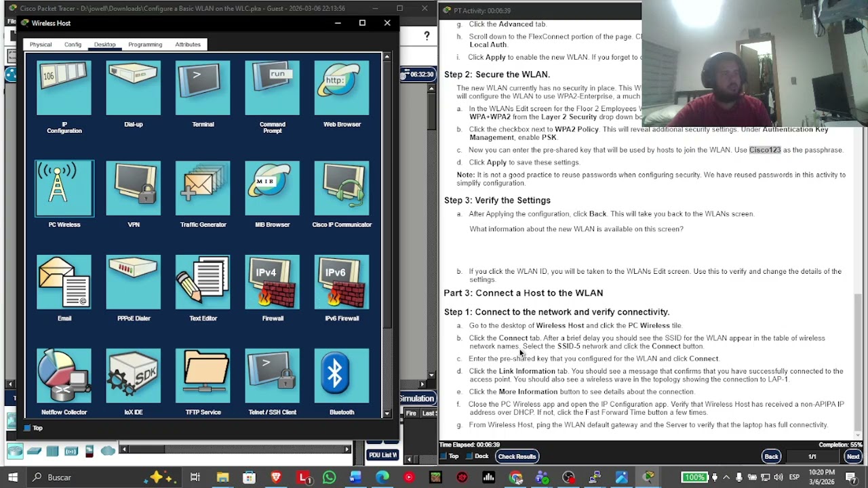Click the Next button in PT Activity
Screen dimensions: 868x488
click(x=853, y=457)
